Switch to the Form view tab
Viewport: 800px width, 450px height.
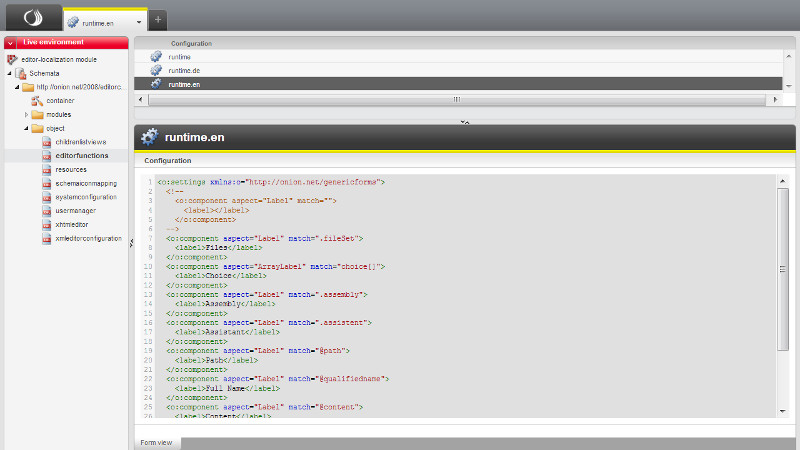[x=156, y=442]
